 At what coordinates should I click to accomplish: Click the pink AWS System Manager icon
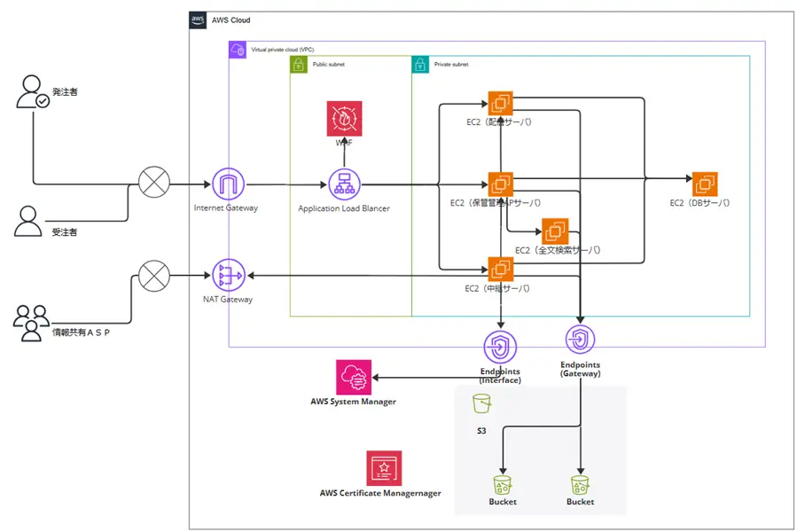click(x=354, y=378)
